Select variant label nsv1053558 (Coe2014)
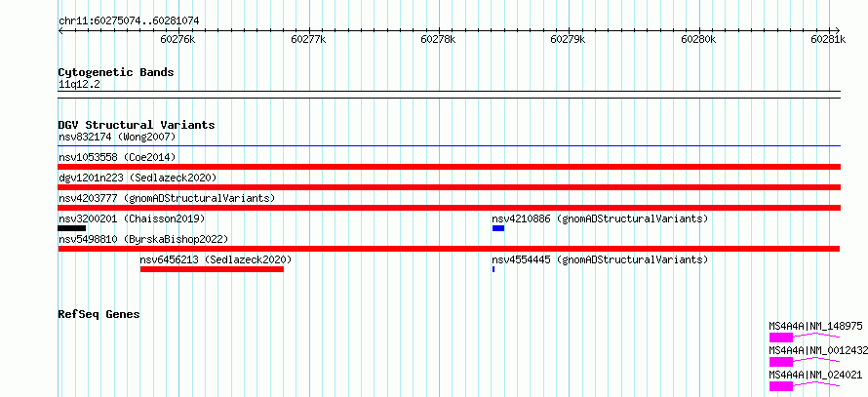This screenshot has height=397, width=868. click(x=117, y=157)
